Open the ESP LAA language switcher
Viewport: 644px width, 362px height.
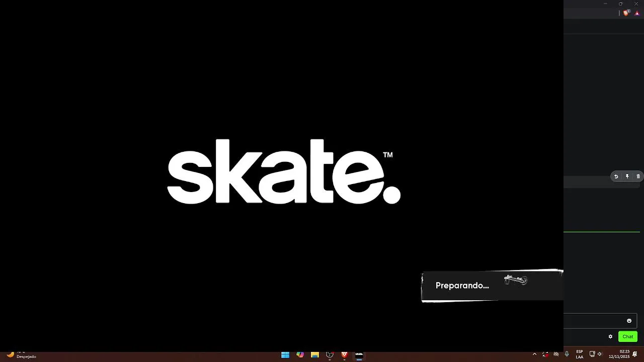[580, 354]
